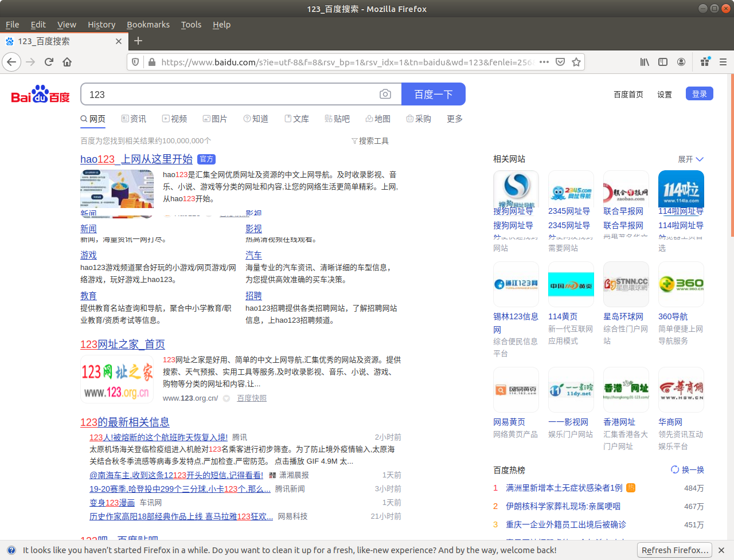
Task: Open the 搜狗网址导航 site thumbnail
Action: pyautogui.click(x=516, y=189)
